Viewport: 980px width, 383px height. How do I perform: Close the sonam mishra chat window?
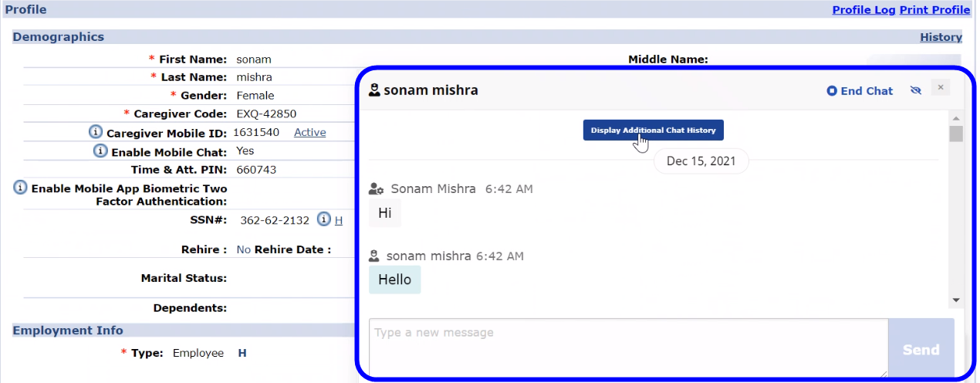pyautogui.click(x=939, y=87)
